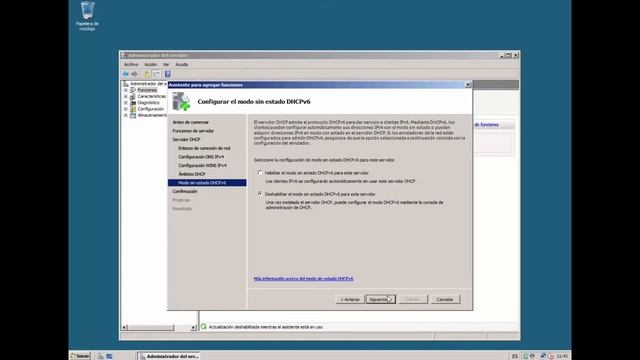Click the Siguiente button

click(x=380, y=299)
